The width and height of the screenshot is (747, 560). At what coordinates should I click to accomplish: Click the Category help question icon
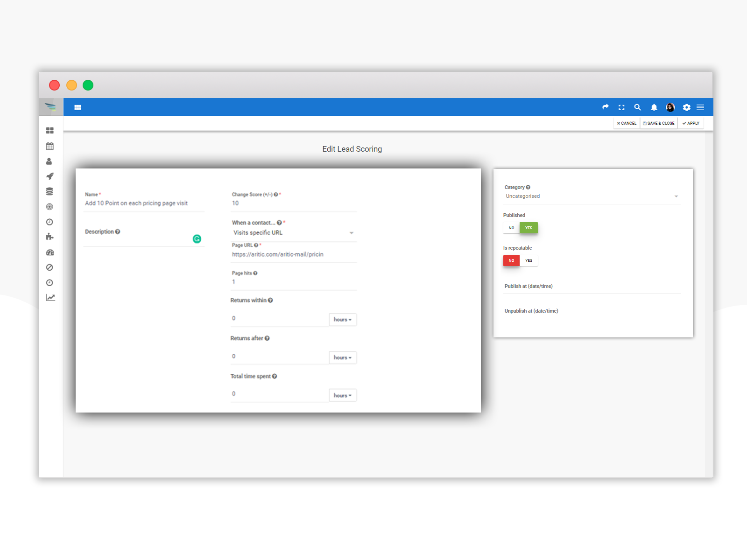(x=528, y=187)
